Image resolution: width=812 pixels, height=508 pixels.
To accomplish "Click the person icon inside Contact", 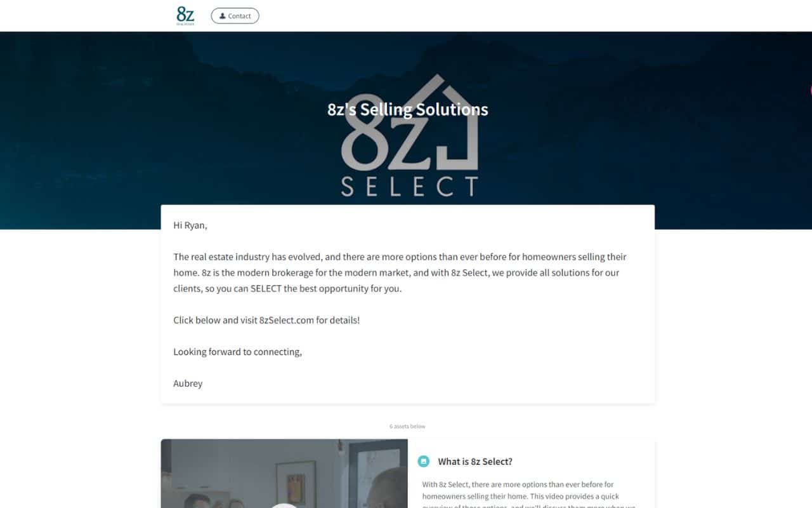I will [223, 16].
